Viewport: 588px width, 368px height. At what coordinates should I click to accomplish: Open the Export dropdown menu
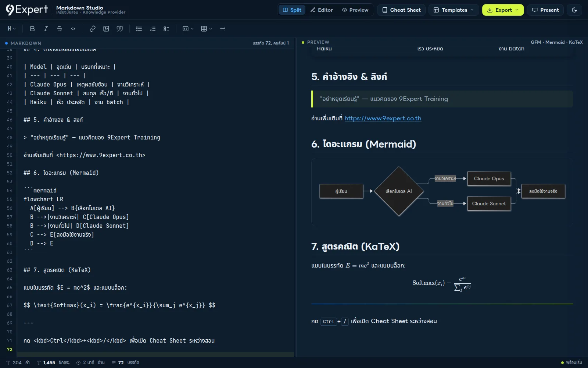tap(503, 10)
